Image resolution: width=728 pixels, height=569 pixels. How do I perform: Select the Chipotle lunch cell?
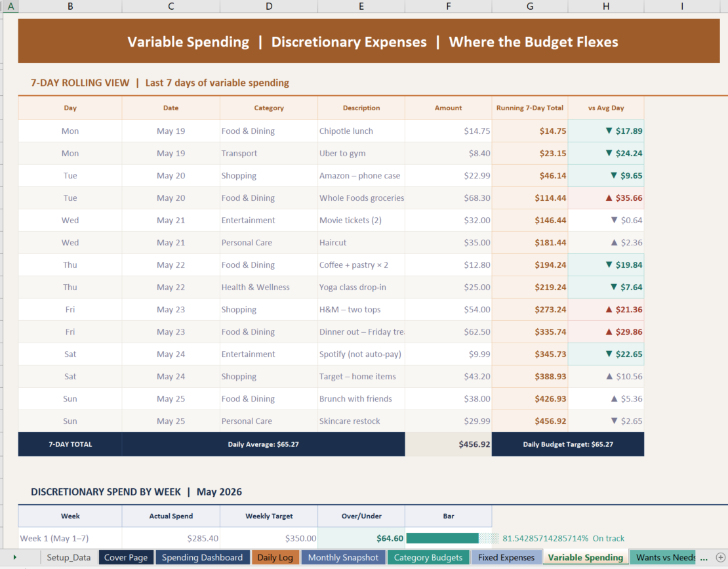[361, 131]
